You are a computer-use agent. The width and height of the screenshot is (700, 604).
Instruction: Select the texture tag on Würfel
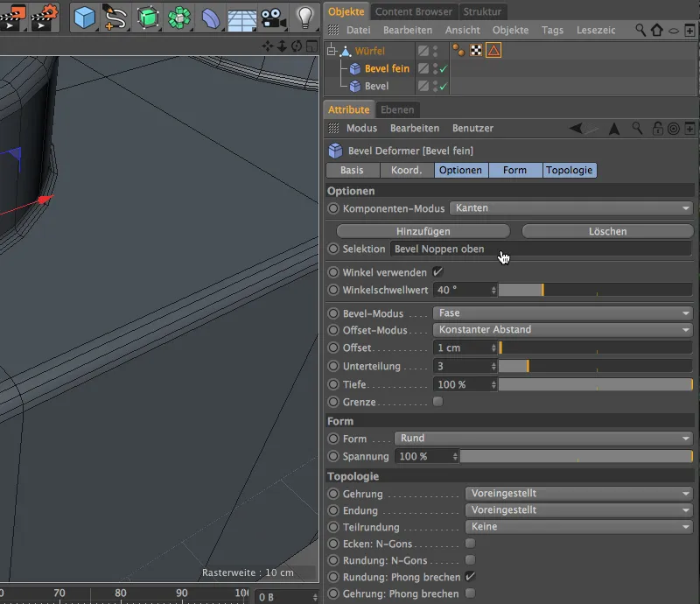(x=476, y=51)
